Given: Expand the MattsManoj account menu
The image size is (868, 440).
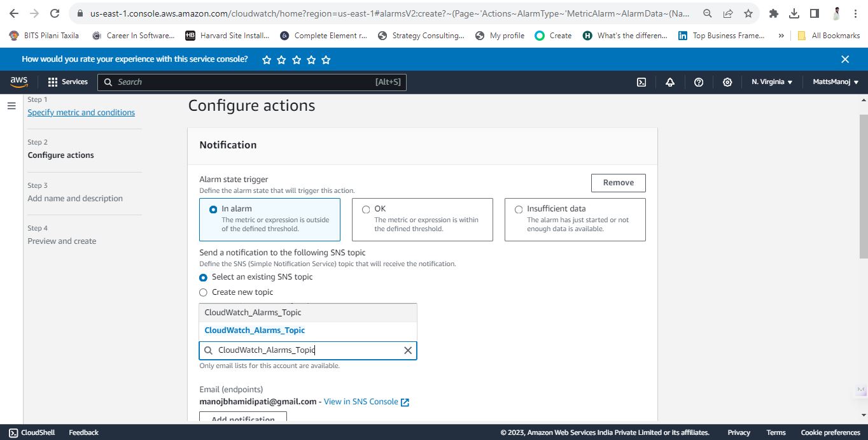Looking at the screenshot, I should (x=836, y=82).
